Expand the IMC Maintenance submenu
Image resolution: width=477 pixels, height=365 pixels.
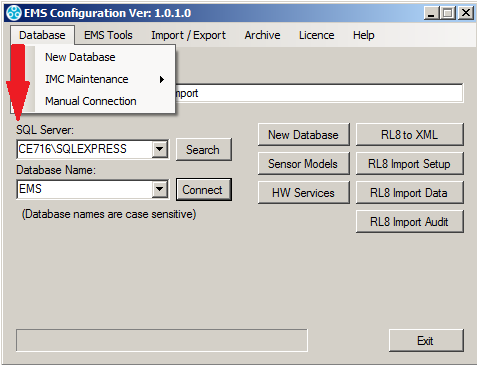point(105,79)
